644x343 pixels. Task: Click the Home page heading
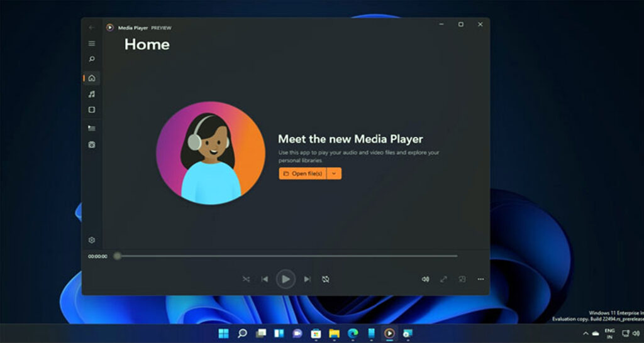[x=147, y=45]
